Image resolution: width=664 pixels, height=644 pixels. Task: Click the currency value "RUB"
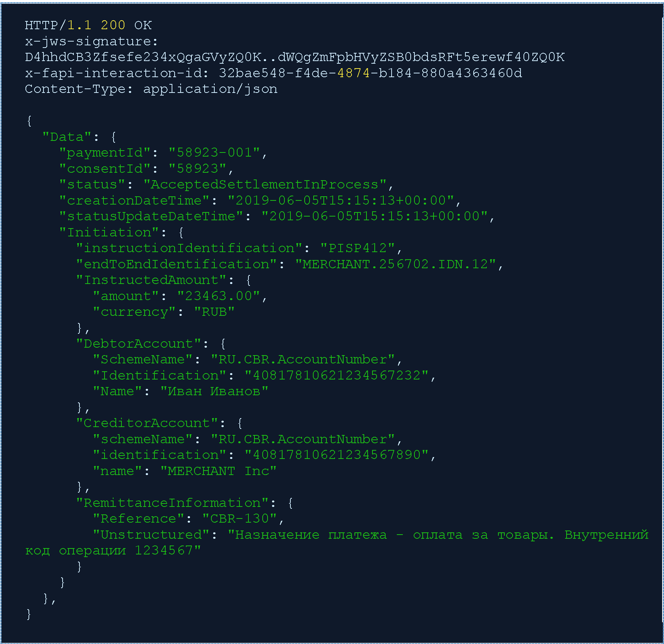(x=214, y=312)
